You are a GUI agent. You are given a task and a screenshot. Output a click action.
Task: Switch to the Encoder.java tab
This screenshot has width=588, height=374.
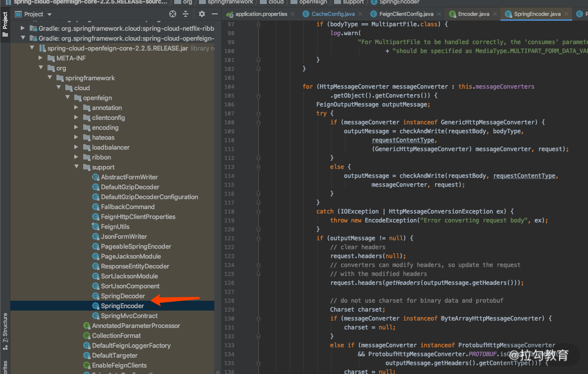pos(473,14)
